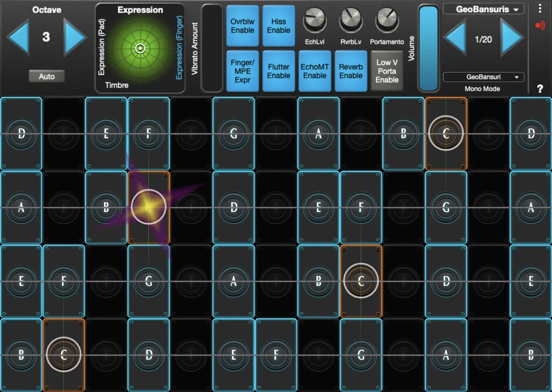Toggle Ovrblw Enable
This screenshot has width=552, height=392.
[x=243, y=26]
